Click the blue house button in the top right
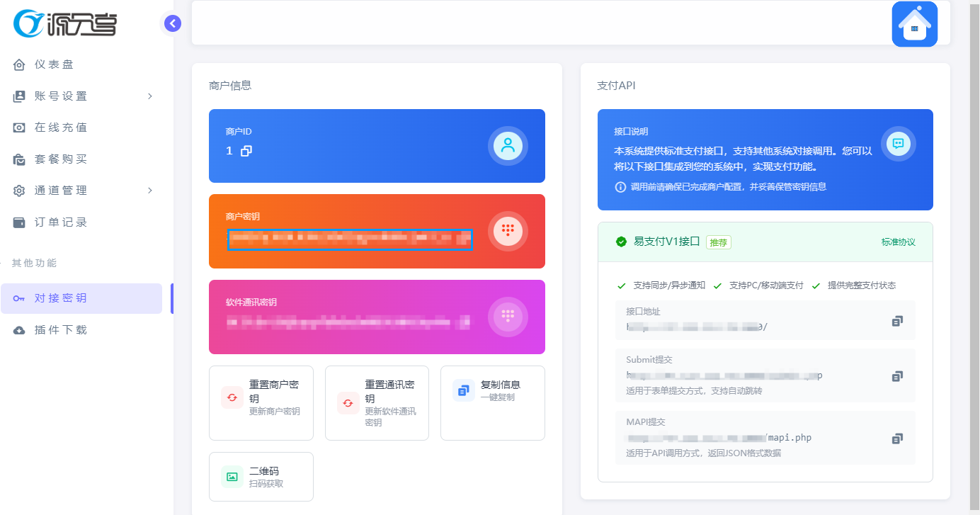The width and height of the screenshot is (980, 515). [x=914, y=24]
